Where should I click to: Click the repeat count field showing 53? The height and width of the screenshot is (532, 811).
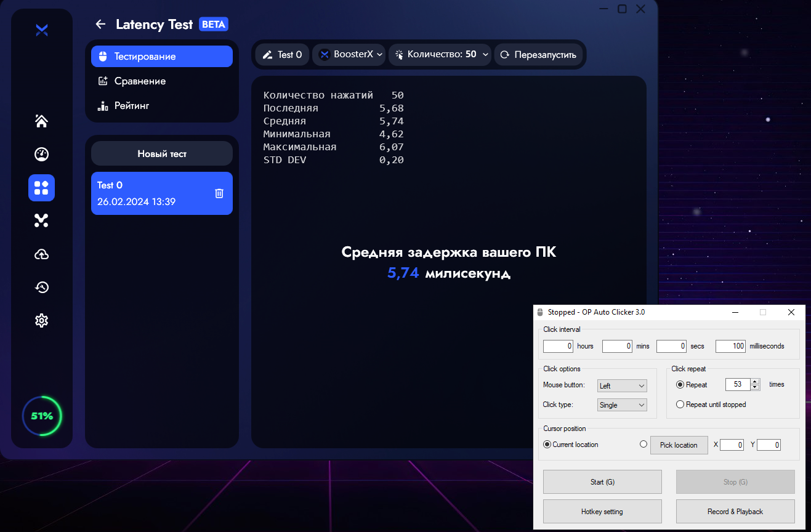point(738,384)
